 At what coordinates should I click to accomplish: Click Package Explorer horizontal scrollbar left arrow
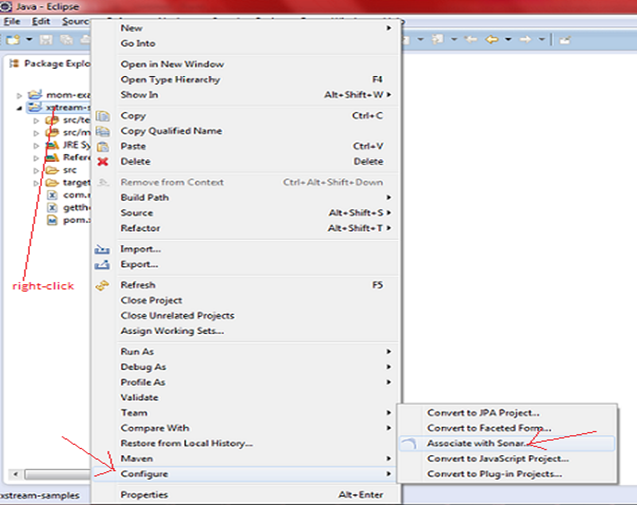point(16,474)
